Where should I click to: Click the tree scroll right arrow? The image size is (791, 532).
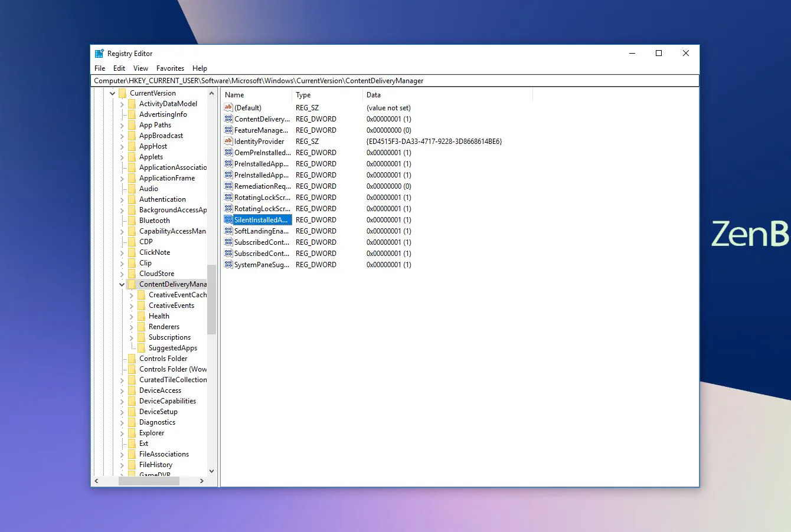point(202,481)
